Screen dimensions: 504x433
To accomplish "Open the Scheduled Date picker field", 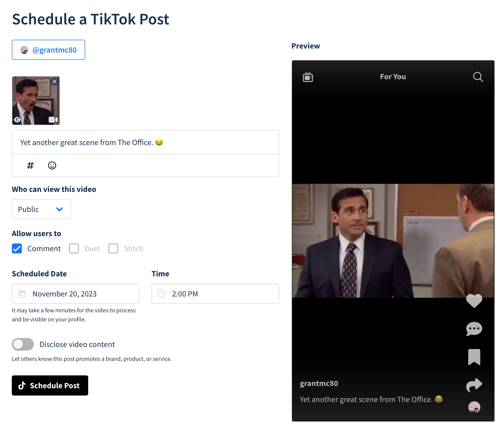I will [x=76, y=294].
